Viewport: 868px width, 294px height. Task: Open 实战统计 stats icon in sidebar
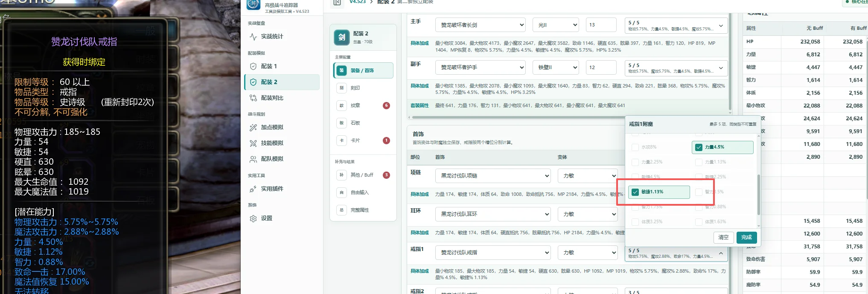[x=253, y=37]
